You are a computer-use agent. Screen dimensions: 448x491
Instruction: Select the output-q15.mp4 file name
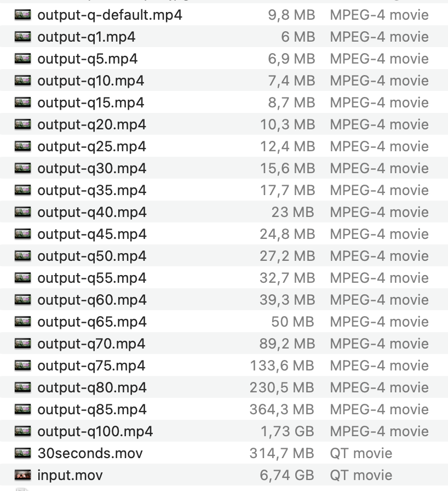(90, 102)
